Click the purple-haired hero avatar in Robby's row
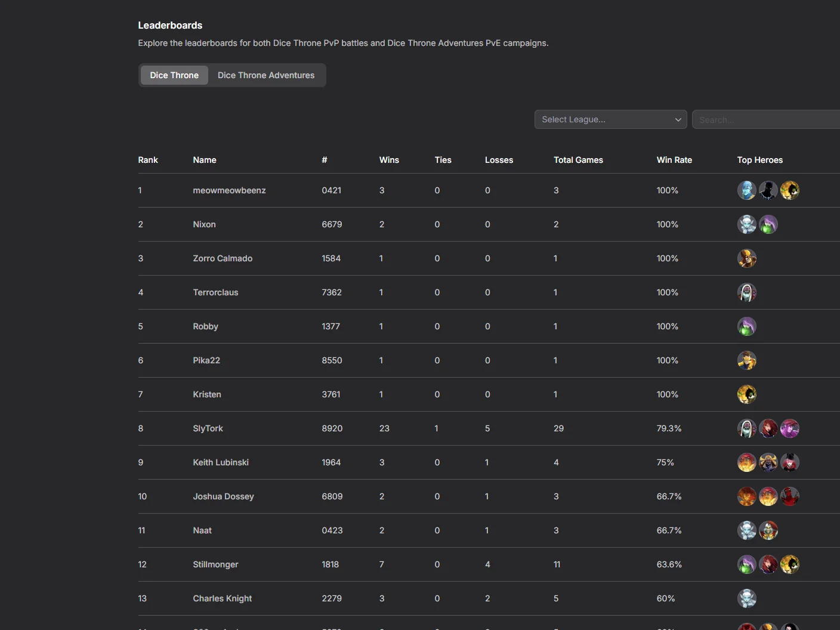 pyautogui.click(x=747, y=326)
